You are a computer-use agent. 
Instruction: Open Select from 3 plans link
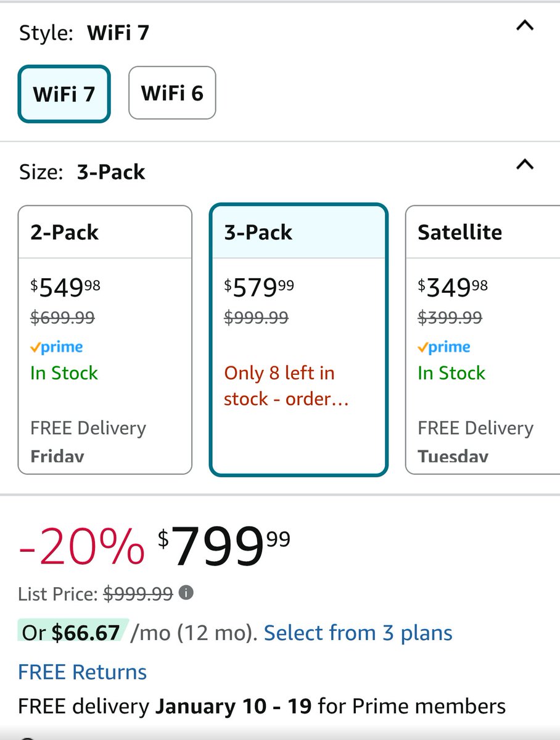point(358,633)
